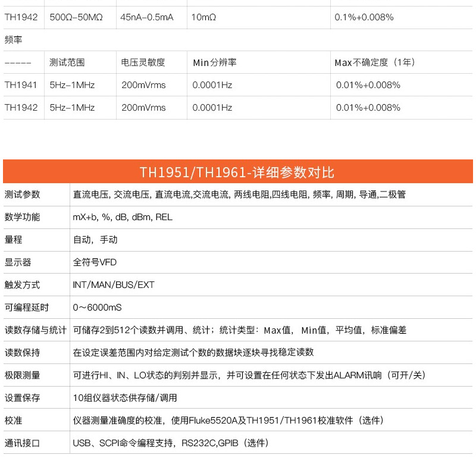Click the '设置保存' row label
The width and height of the screenshot is (476, 458).
[x=22, y=397]
